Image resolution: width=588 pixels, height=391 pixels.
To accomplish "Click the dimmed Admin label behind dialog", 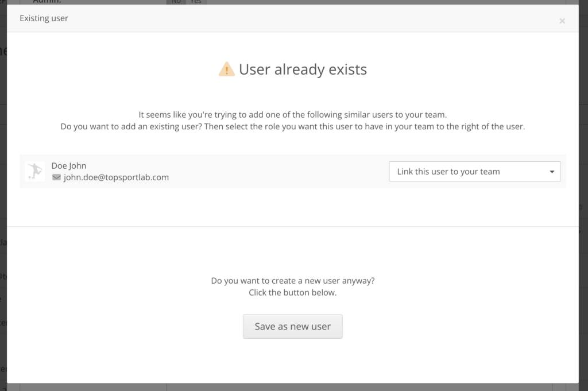I will pyautogui.click(x=47, y=2).
